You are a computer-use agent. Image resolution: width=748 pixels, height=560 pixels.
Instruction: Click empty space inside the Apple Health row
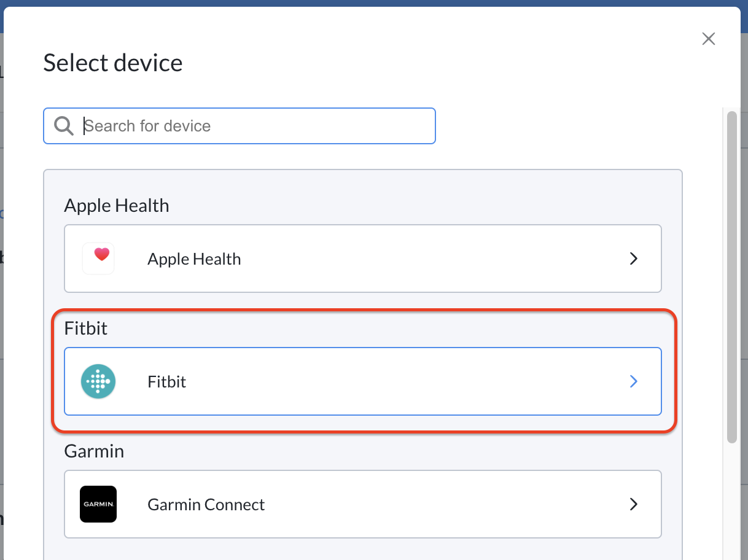[x=430, y=259]
